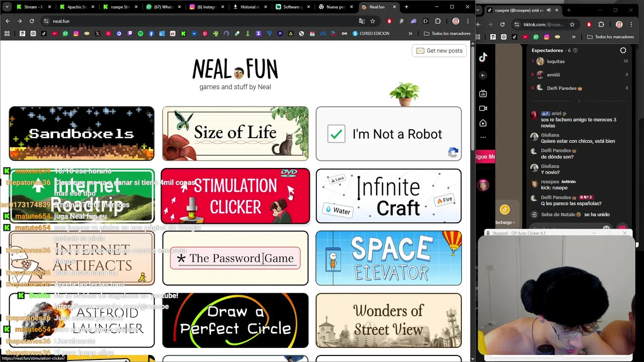Click the info question mark next to Espectadores
644x362 pixels.
(575, 50)
